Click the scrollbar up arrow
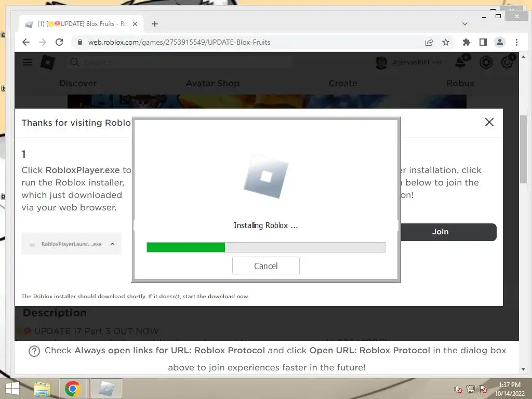 tap(523, 57)
